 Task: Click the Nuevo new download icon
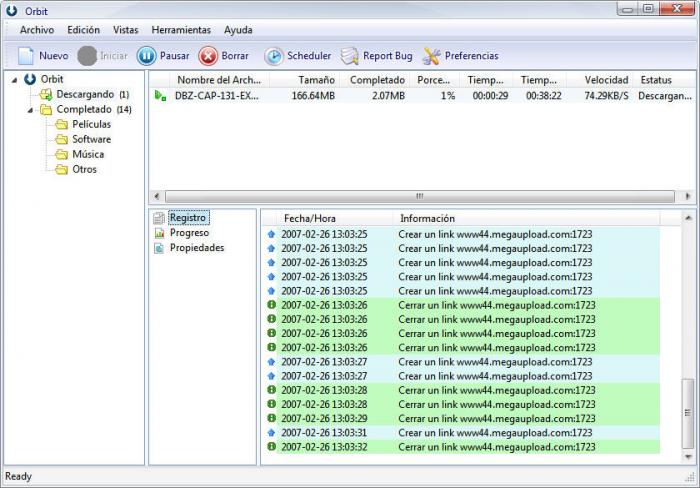point(26,56)
